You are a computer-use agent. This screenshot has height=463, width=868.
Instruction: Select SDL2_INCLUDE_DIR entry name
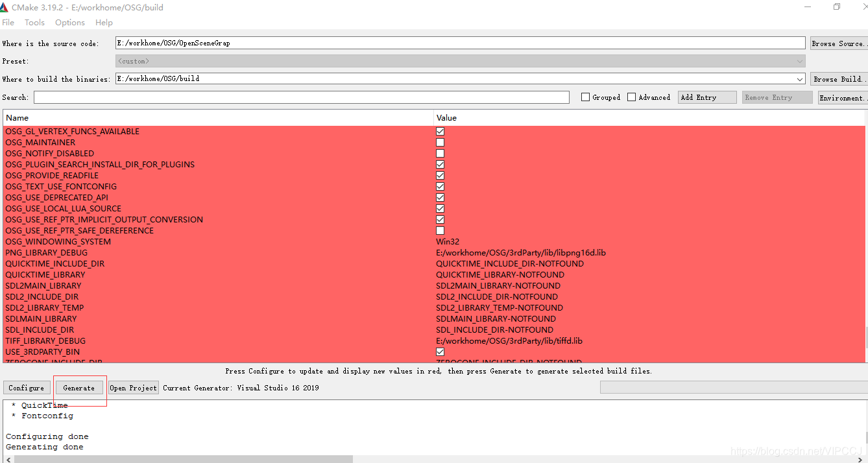(42, 297)
